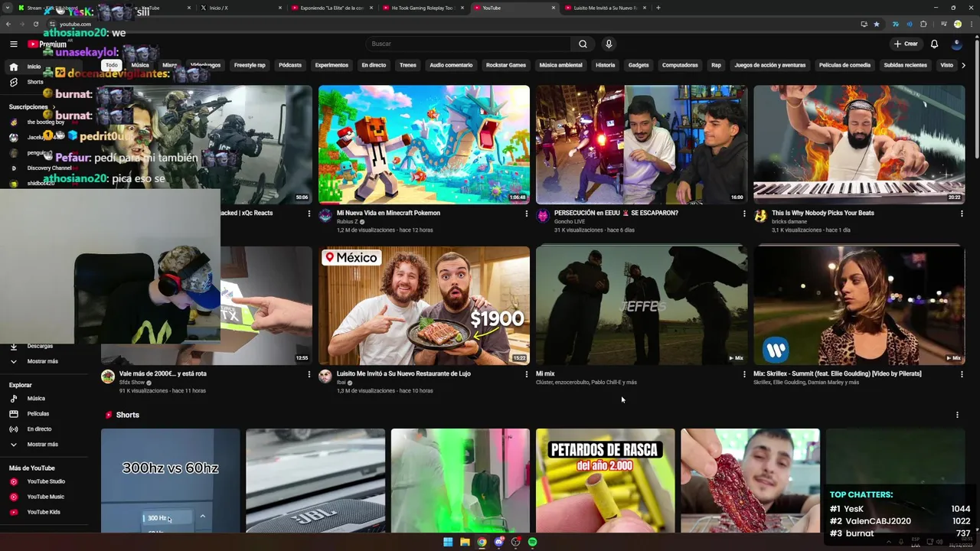Image resolution: width=980 pixels, height=551 pixels.
Task: Open YouTube Music link
Action: click(x=46, y=497)
